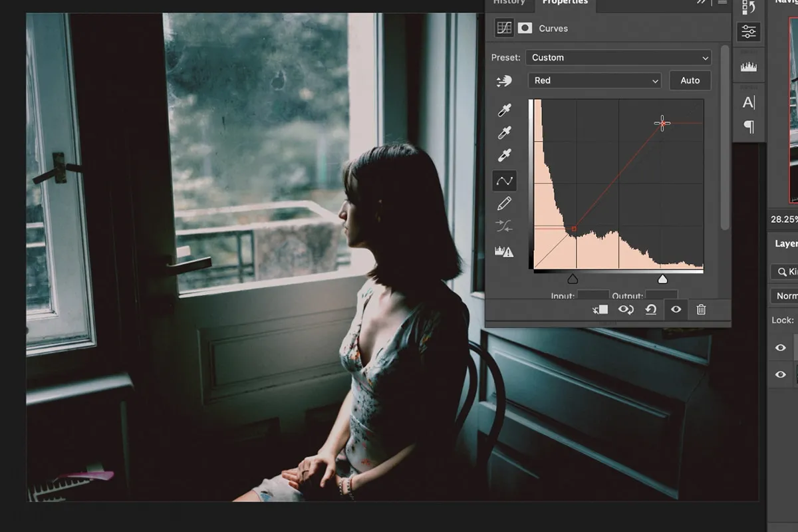Select the pencil draw curve tool
Image resolution: width=798 pixels, height=532 pixels.
[504, 203]
